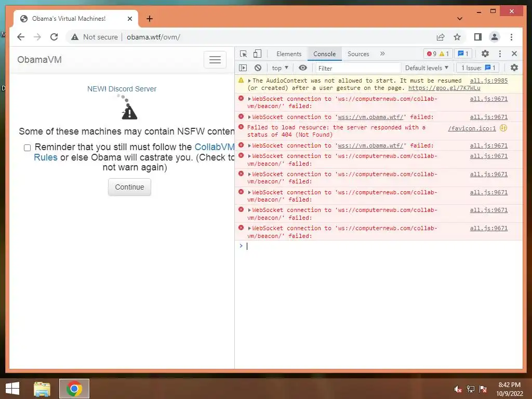This screenshot has width=532, height=399.
Task: Select the Console tab
Action: tap(324, 54)
